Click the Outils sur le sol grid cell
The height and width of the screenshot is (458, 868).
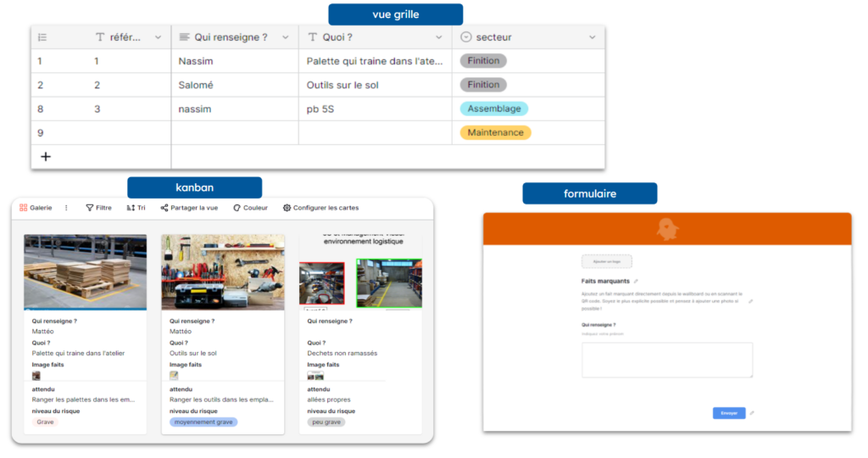376,85
